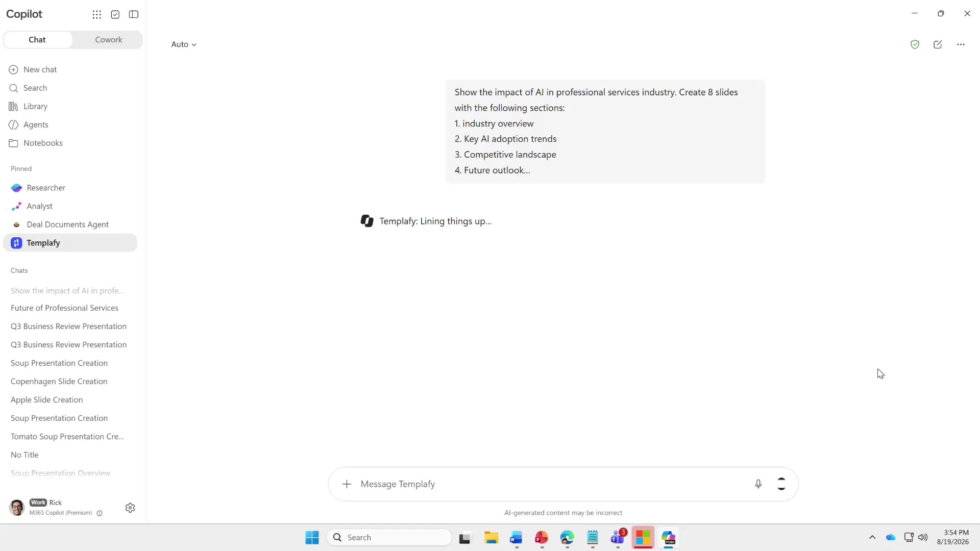Image resolution: width=980 pixels, height=551 pixels.
Task: Click the Windows taskbar Search box
Action: tap(389, 538)
